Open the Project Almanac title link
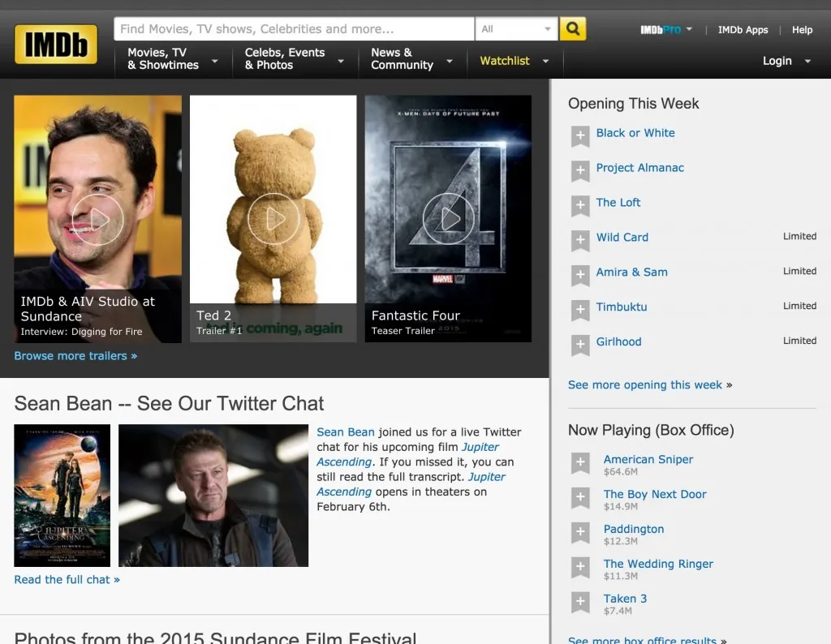Image resolution: width=831 pixels, height=644 pixels. 639,168
